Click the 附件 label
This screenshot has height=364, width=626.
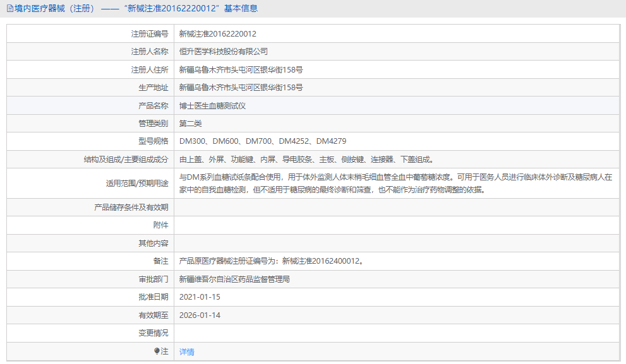[x=161, y=225]
